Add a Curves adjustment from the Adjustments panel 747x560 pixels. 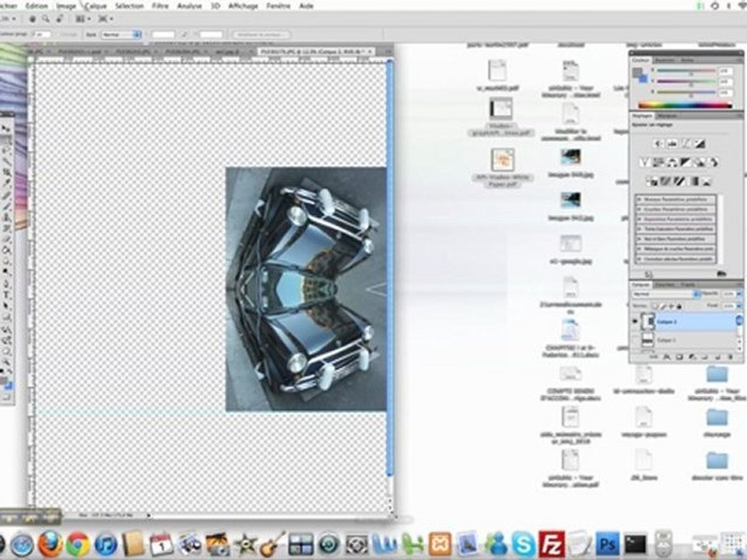click(686, 143)
